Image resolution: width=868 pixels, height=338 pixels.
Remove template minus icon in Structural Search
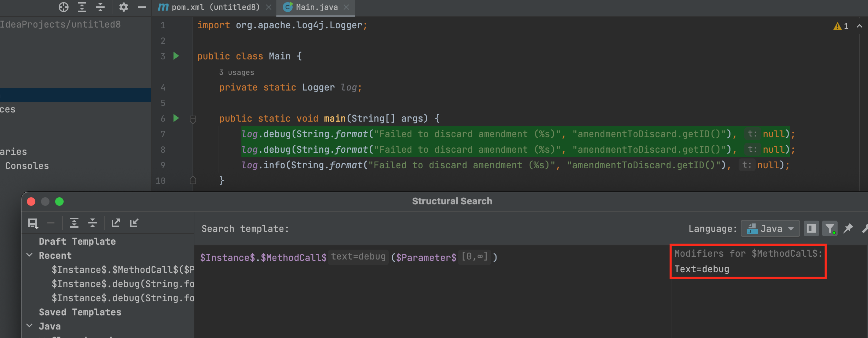coord(51,223)
